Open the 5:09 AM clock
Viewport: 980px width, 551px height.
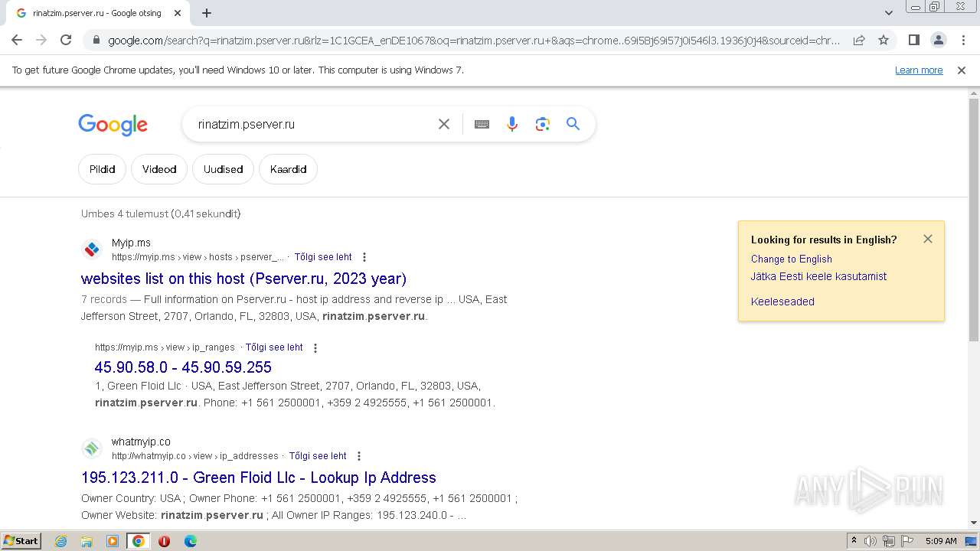point(941,541)
